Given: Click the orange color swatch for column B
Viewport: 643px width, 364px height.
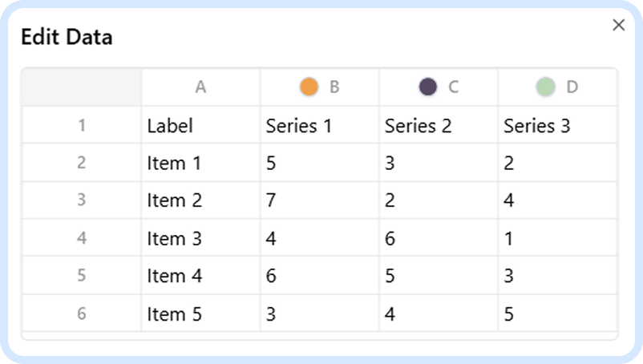Looking at the screenshot, I should point(309,87).
